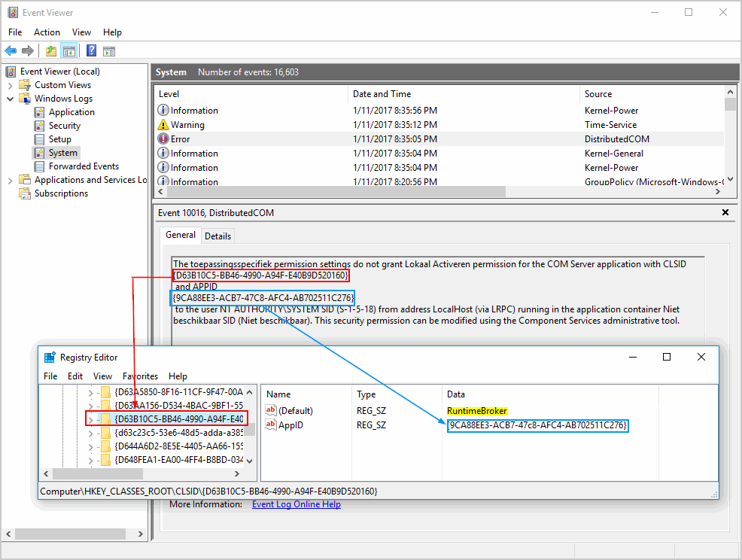
Task: Click the AppID registry value icon
Action: (272, 425)
